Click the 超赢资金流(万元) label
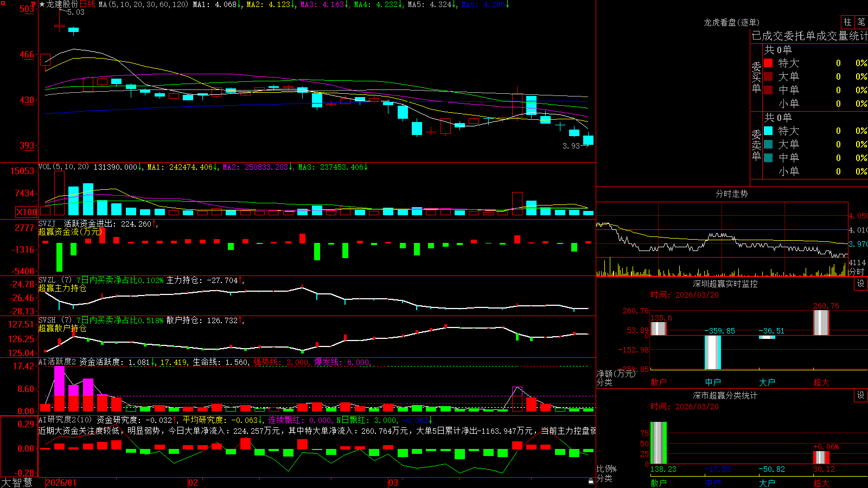This screenshot has height=488, width=868. pyautogui.click(x=70, y=232)
